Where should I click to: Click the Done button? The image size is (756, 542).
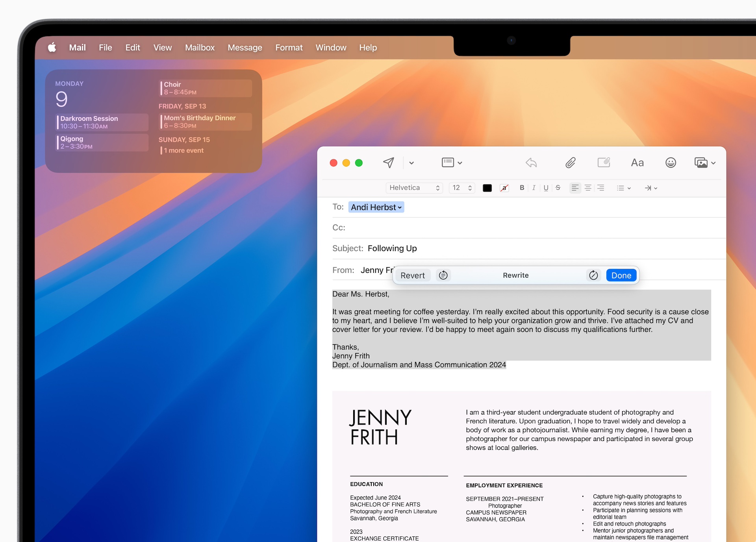point(621,275)
